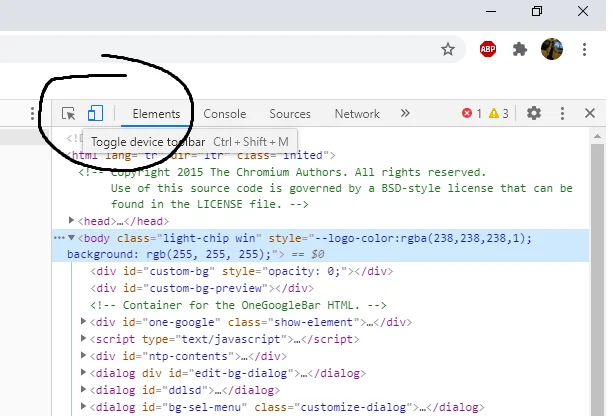Open the Sources tab
The height and width of the screenshot is (416, 613).
[290, 114]
